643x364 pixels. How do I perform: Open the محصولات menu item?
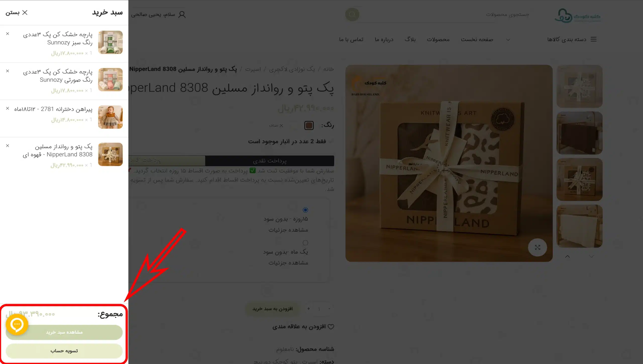438,39
